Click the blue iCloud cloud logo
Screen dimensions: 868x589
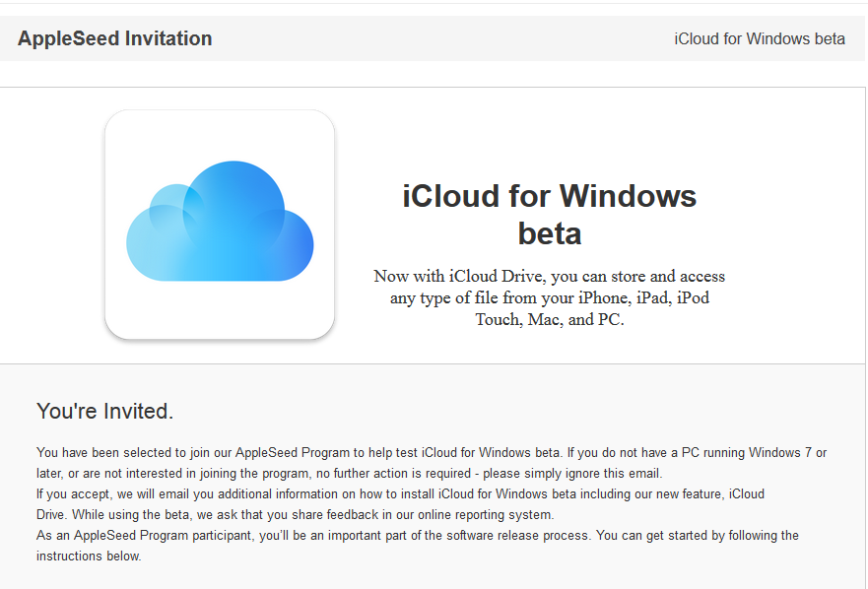(220, 221)
